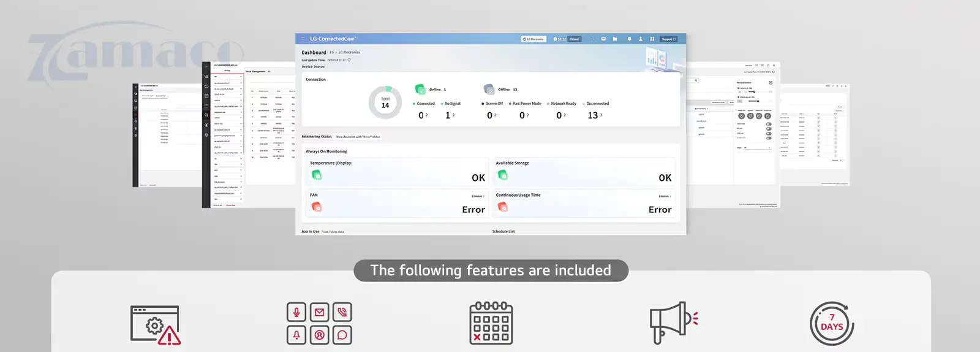Click the notification bell in dashboard header
980x352 pixels.
coord(629,39)
